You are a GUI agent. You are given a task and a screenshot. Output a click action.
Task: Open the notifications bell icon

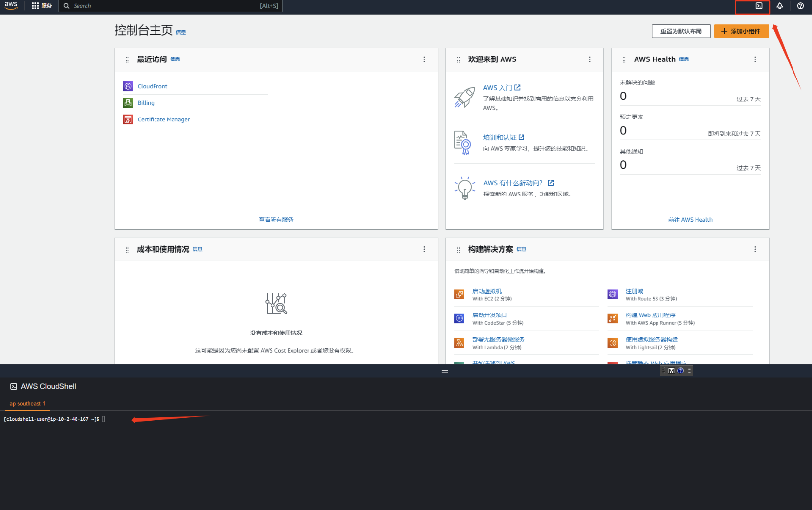[x=780, y=6]
